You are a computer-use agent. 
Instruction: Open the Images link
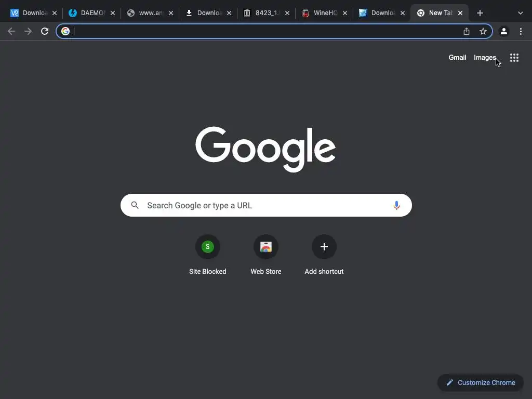coord(485,58)
